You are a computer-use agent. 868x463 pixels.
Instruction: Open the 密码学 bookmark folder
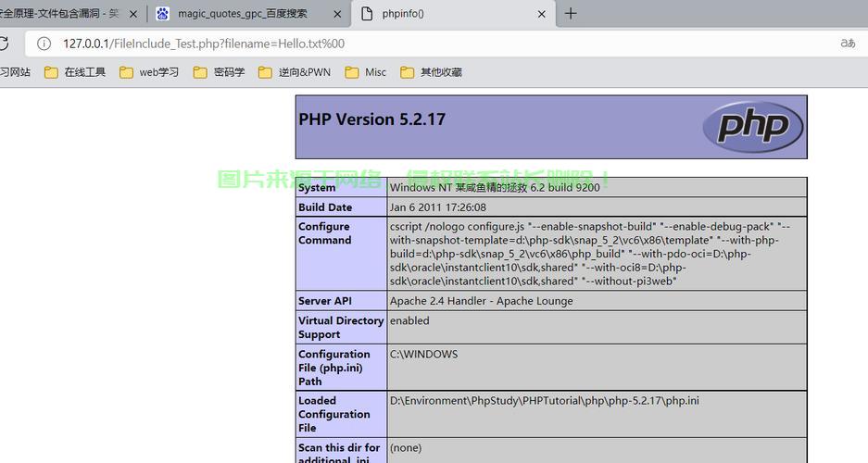point(220,72)
